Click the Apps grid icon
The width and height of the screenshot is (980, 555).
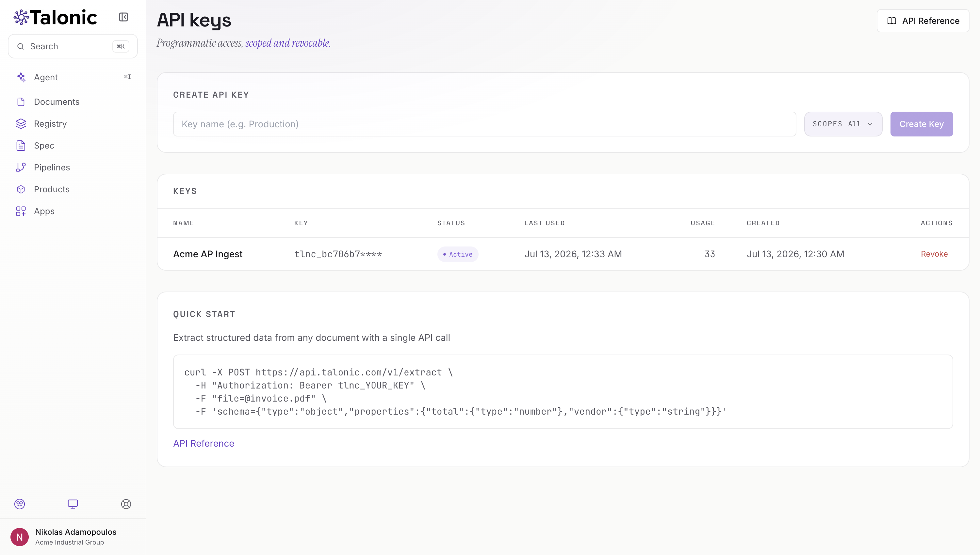point(21,211)
